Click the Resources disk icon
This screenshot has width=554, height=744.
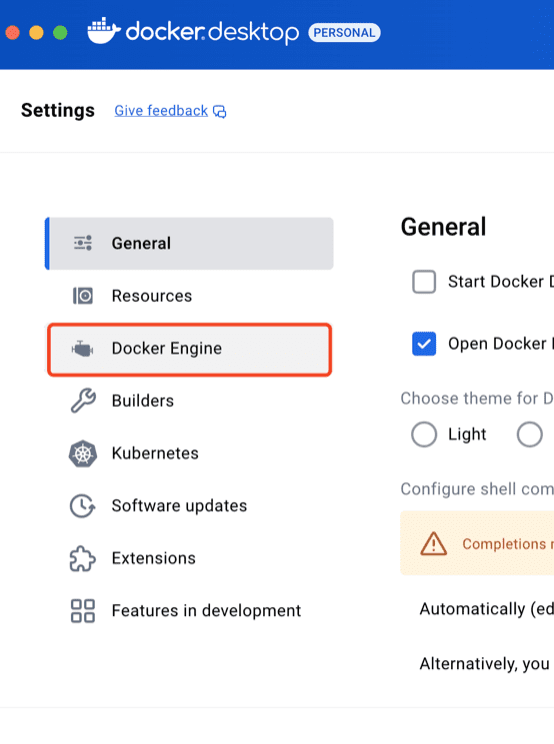pyautogui.click(x=83, y=296)
